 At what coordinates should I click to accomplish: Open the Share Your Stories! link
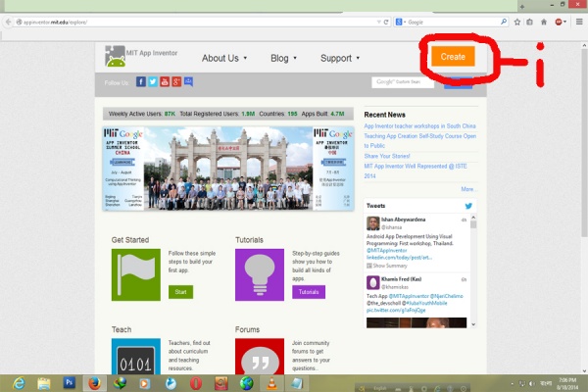coord(387,156)
